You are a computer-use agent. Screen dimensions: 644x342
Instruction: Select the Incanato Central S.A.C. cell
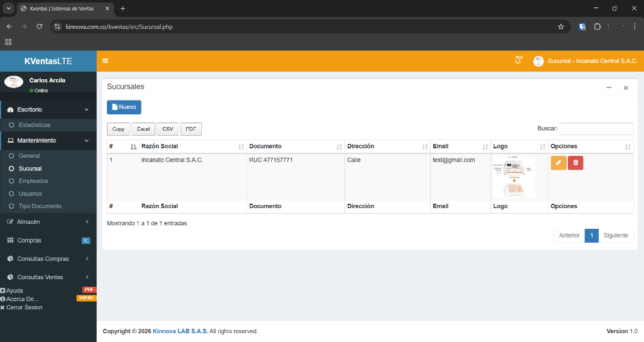click(192, 177)
